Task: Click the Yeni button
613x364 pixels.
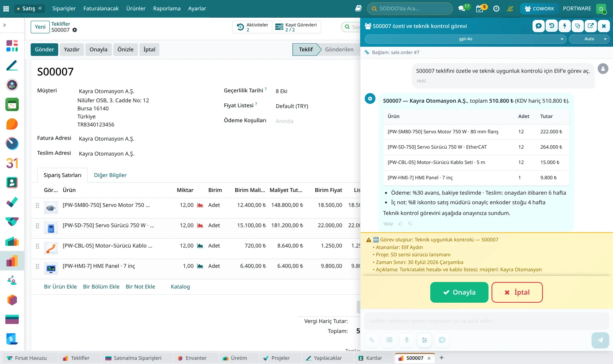Action: point(40,27)
